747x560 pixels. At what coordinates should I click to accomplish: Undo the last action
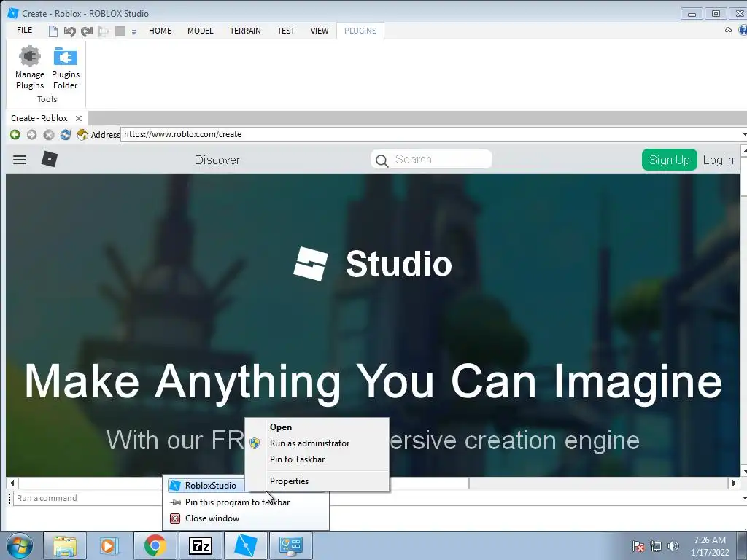coord(69,31)
